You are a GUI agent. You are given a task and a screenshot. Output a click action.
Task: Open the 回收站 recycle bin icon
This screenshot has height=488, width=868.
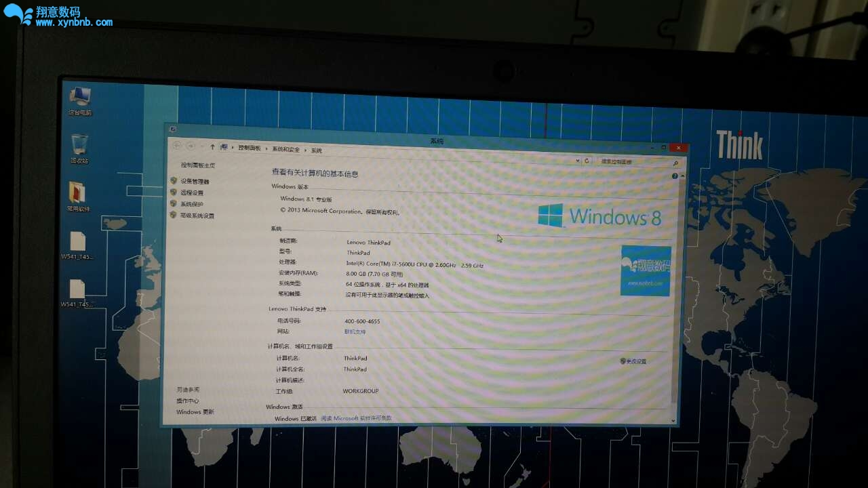tap(79, 146)
